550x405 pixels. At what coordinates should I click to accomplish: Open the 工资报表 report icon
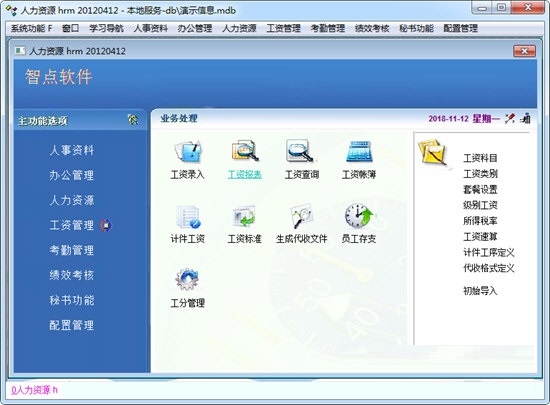click(x=245, y=151)
